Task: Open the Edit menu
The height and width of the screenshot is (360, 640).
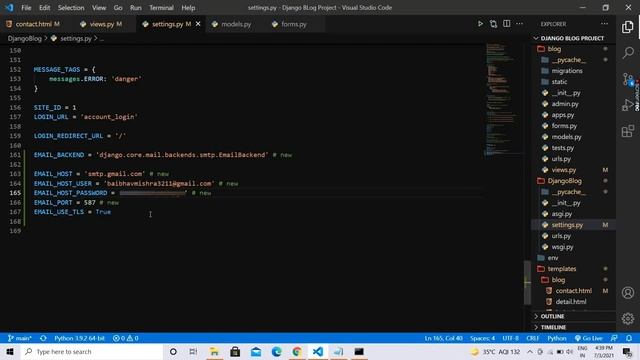Action: coord(44,8)
